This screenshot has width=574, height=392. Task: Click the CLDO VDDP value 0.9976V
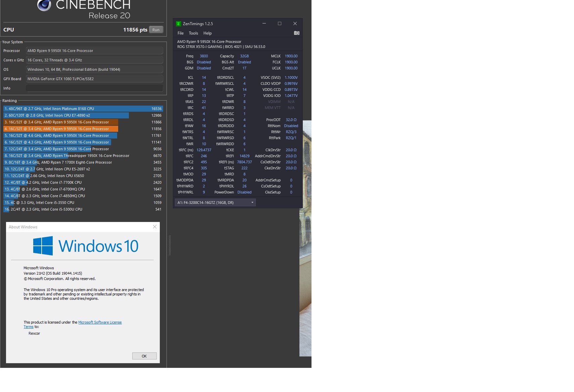(291, 83)
